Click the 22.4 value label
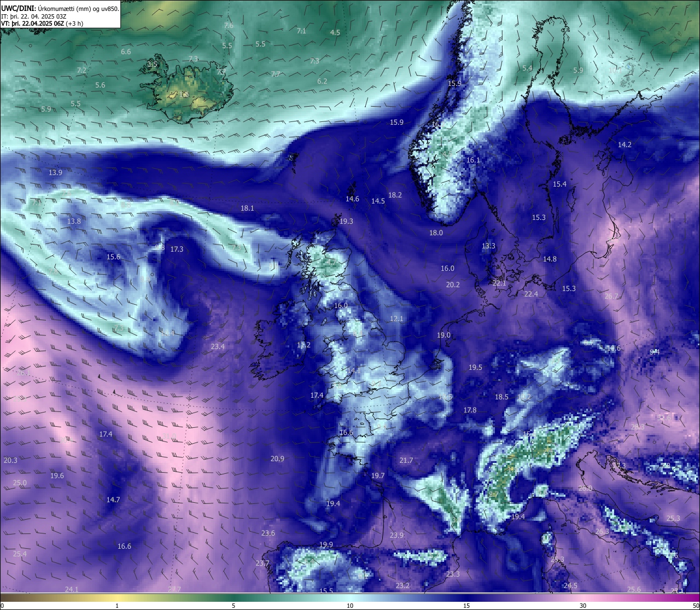Screen dimensions: 700x610 (531, 294)
